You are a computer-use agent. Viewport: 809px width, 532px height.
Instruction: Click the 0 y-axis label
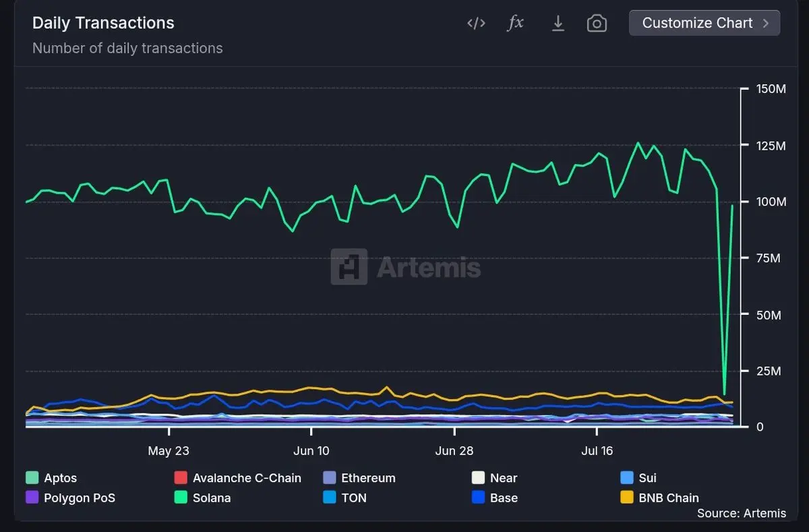tap(760, 427)
